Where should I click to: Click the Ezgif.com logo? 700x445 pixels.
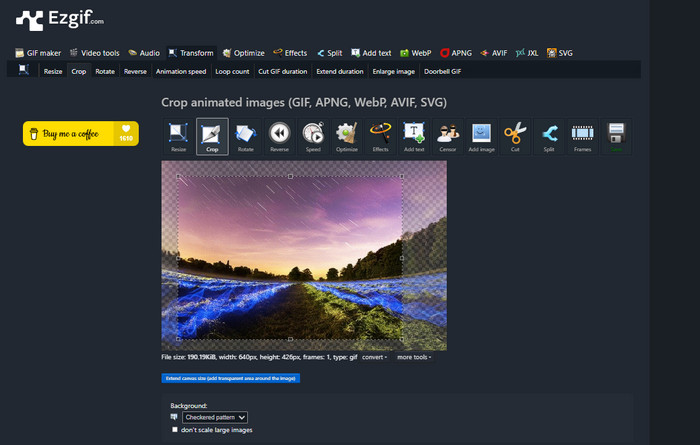(60, 20)
